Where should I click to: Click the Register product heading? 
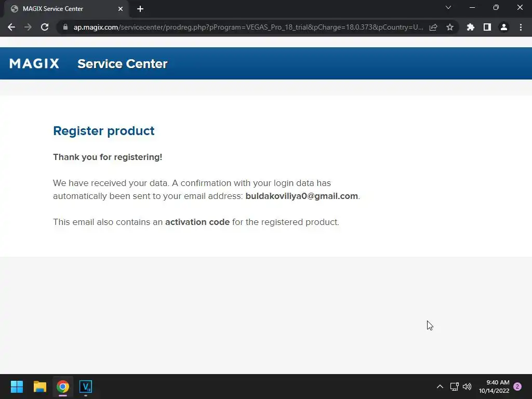(104, 131)
